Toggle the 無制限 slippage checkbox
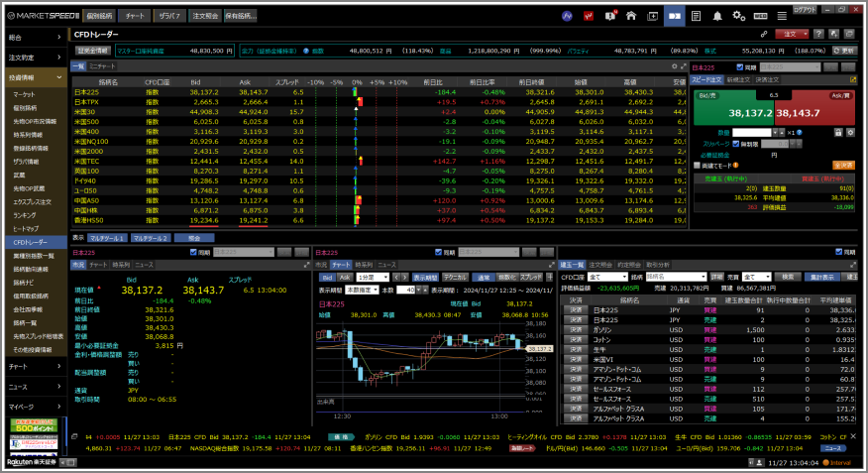868x473 pixels. pos(735,144)
